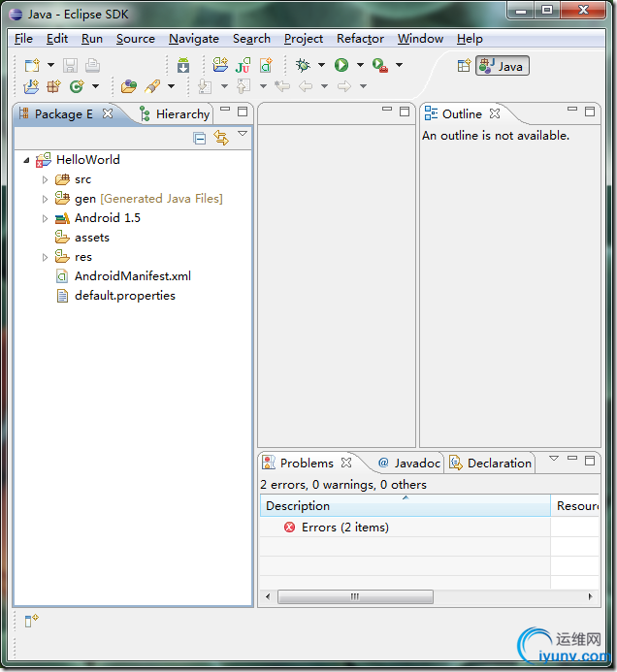The image size is (617, 672).
Task: Expand the Android 1.5 library
Action: (x=45, y=218)
